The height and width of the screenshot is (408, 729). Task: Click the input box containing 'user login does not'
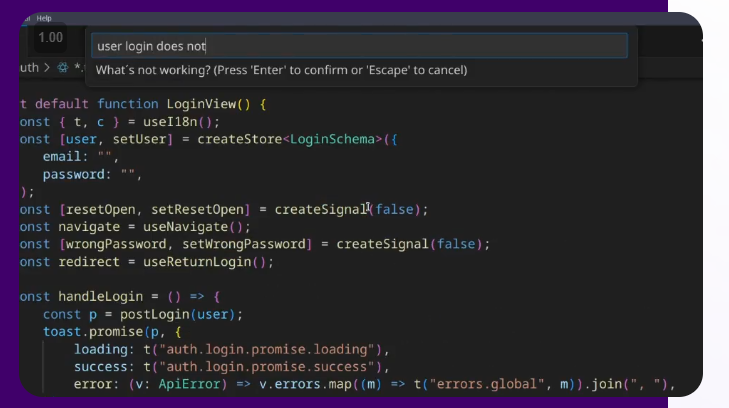[x=360, y=46]
